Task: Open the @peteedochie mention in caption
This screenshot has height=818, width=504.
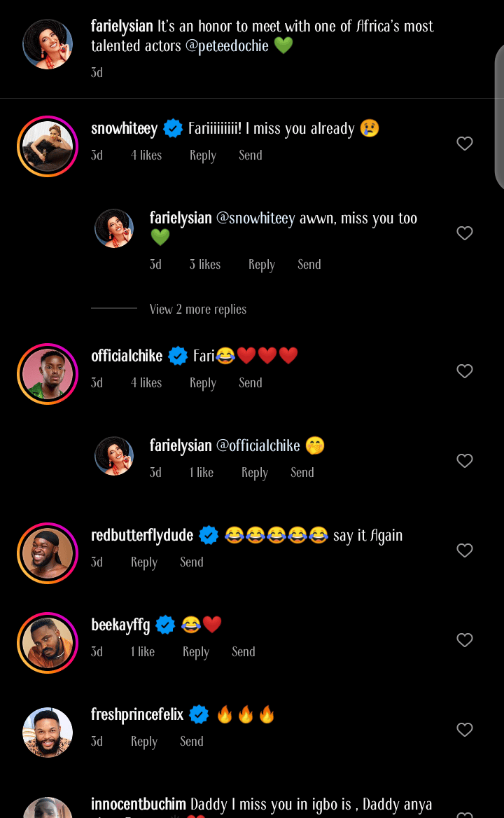Action: pyautogui.click(x=227, y=46)
